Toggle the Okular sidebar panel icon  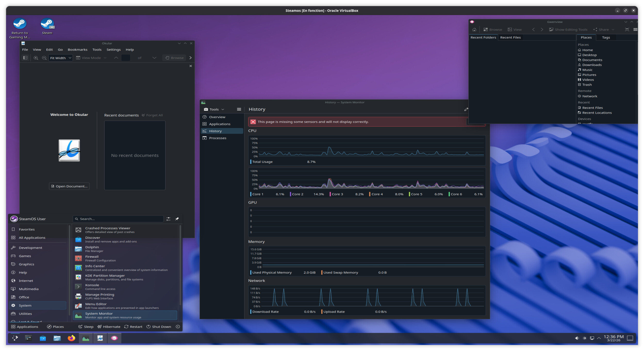(25, 58)
